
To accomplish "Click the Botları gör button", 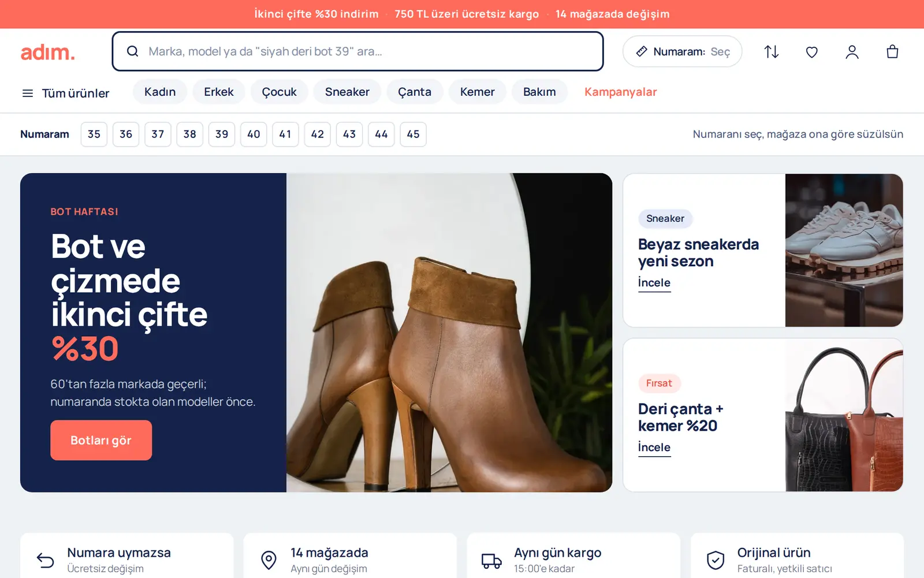I will point(101,440).
